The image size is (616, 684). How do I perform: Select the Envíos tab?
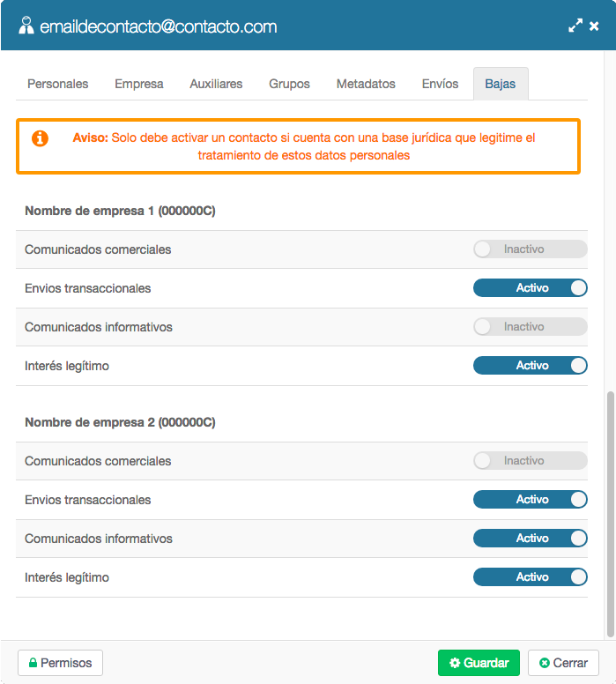(x=440, y=84)
